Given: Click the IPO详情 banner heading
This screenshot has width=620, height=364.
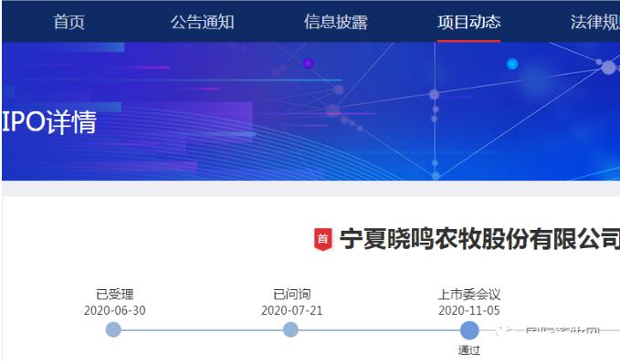Looking at the screenshot, I should click(x=49, y=121).
